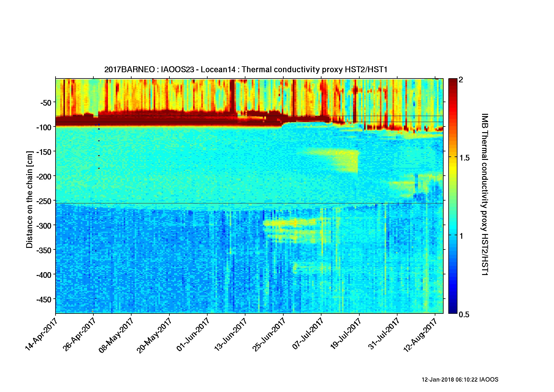This screenshot has height=392, width=554.
Task: Select the colorbar tick label 0.5
Action: (464, 314)
